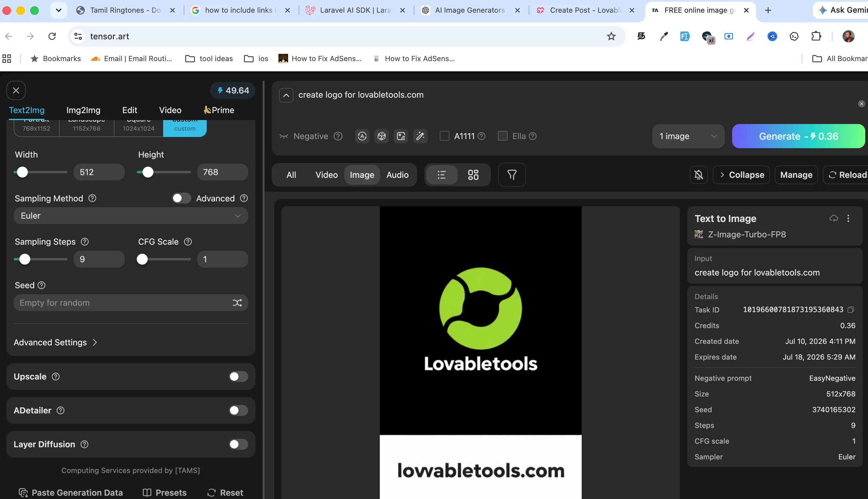The width and height of the screenshot is (868, 499).
Task: Click the magic wand prompt enhance icon
Action: click(x=420, y=136)
